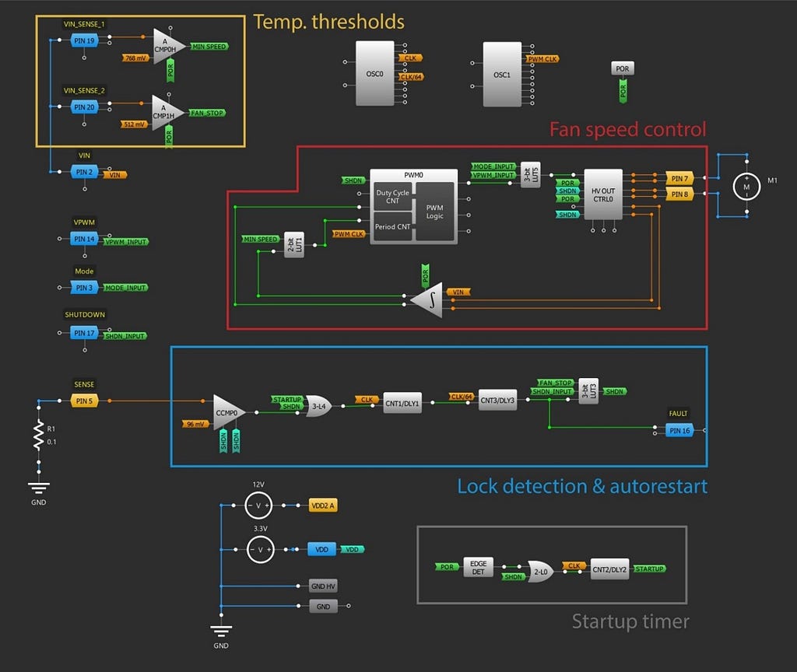The image size is (797, 672).
Task: Select the PIN 17 SHUTDOWN block
Action: [84, 333]
